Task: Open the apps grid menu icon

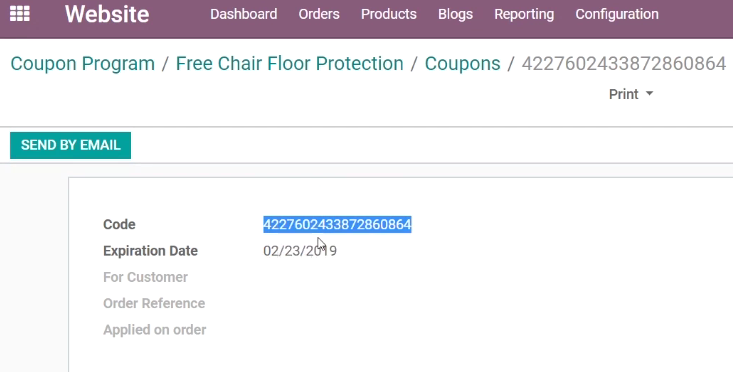Action: coord(20,14)
